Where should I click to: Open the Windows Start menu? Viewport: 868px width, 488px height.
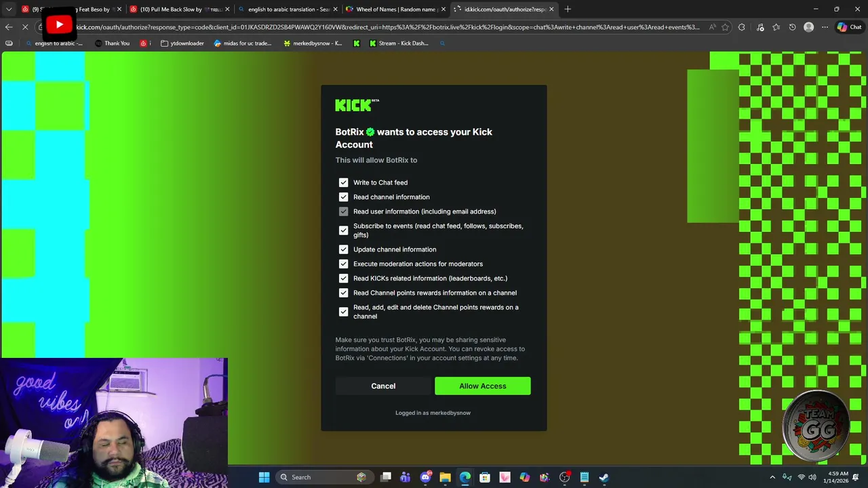(264, 477)
